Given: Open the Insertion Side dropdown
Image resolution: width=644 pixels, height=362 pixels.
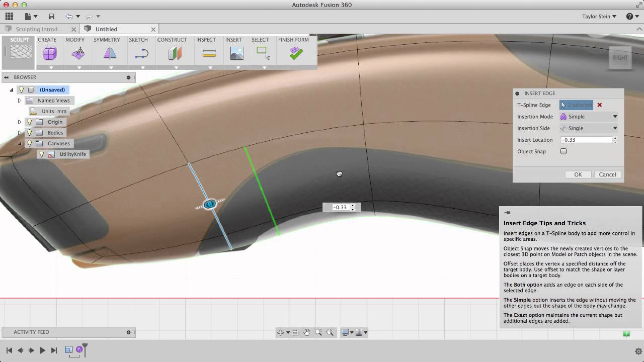Looking at the screenshot, I should [x=589, y=128].
